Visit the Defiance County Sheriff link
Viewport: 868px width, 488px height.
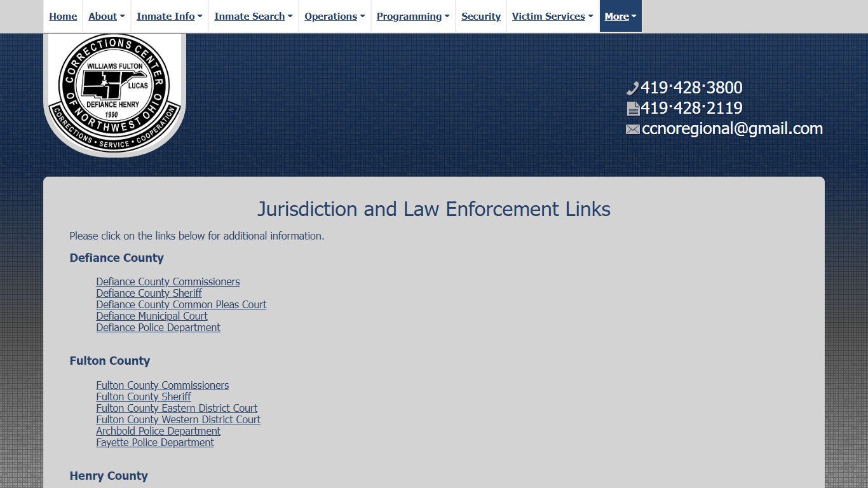pyautogui.click(x=149, y=293)
